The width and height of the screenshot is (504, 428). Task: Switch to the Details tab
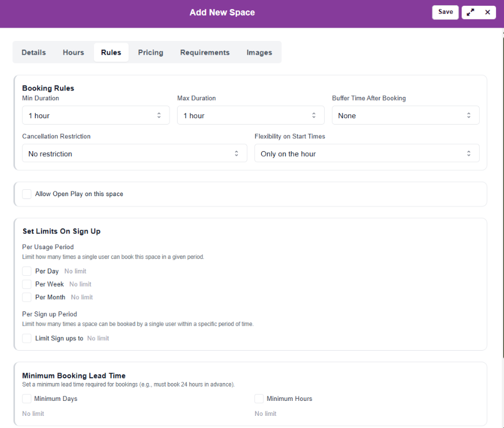coord(33,52)
